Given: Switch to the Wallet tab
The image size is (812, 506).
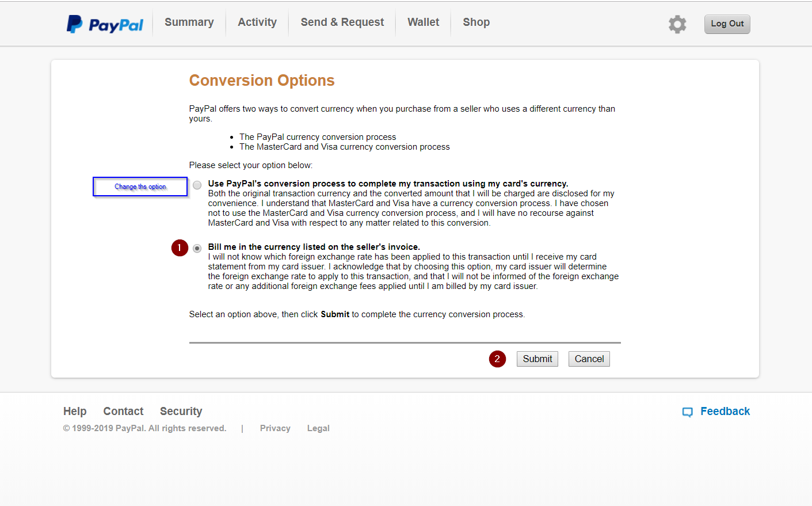Looking at the screenshot, I should 423,22.
